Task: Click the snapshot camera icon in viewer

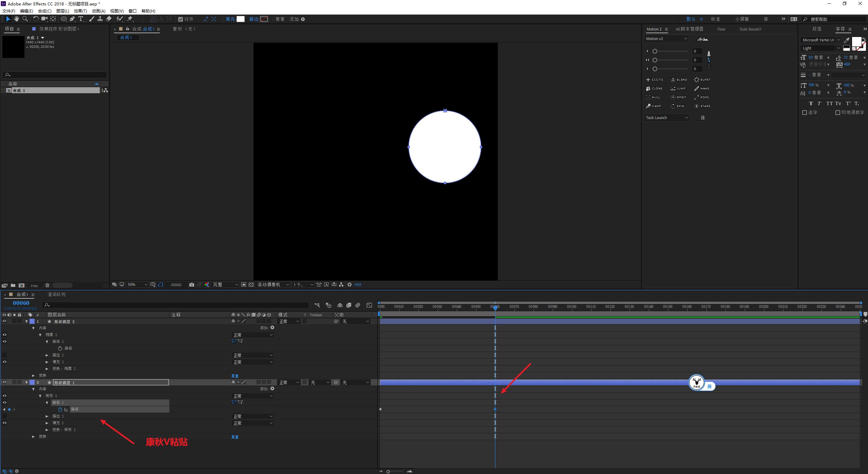Action: pos(192,285)
